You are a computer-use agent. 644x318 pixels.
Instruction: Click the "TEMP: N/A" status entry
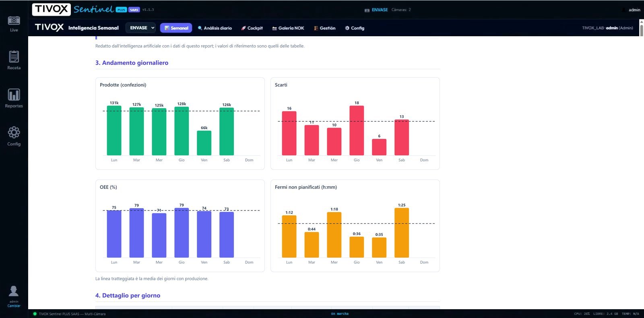[630, 314]
